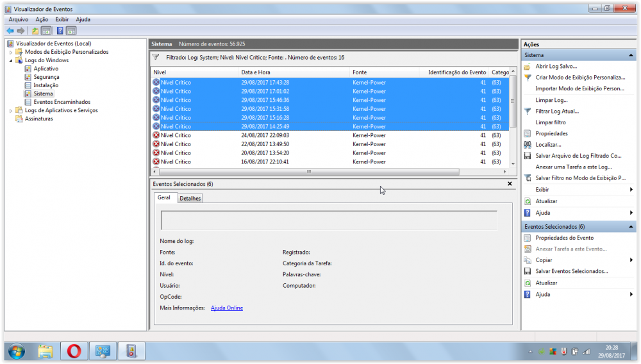The height and width of the screenshot is (364, 641).
Task: Expand Logs de Aplicativos e Serviços node
Action: coord(11,110)
